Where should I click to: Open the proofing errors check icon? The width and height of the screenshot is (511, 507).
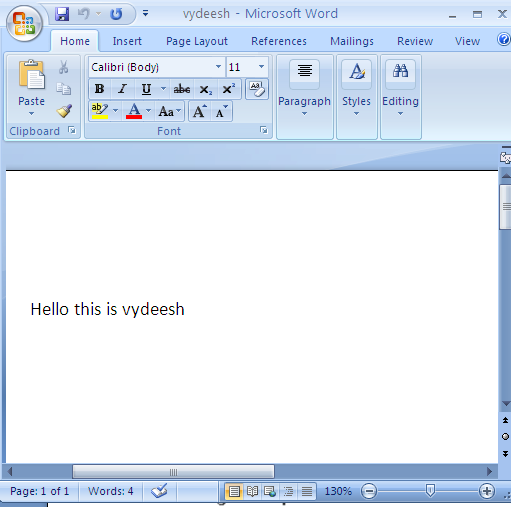pos(159,491)
